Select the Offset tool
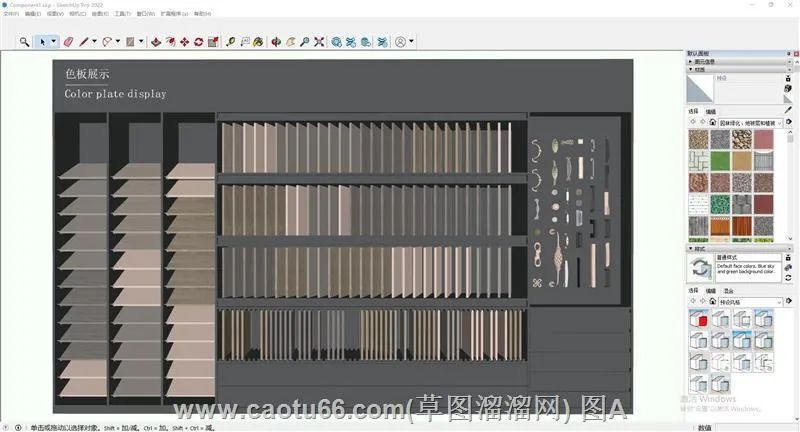The image size is (800, 432). (x=170, y=42)
